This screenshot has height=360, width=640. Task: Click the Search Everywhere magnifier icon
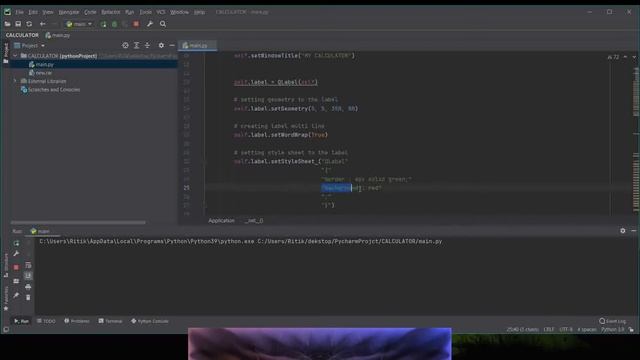(x=163, y=24)
